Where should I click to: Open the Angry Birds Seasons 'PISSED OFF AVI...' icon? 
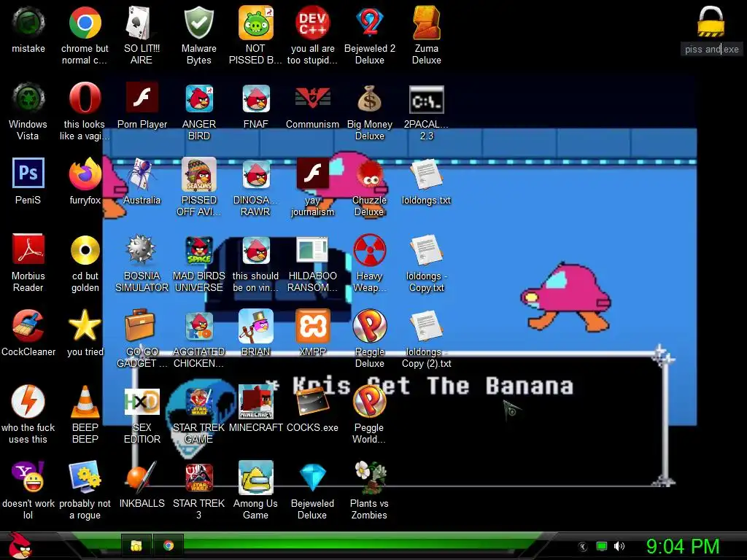(x=198, y=174)
